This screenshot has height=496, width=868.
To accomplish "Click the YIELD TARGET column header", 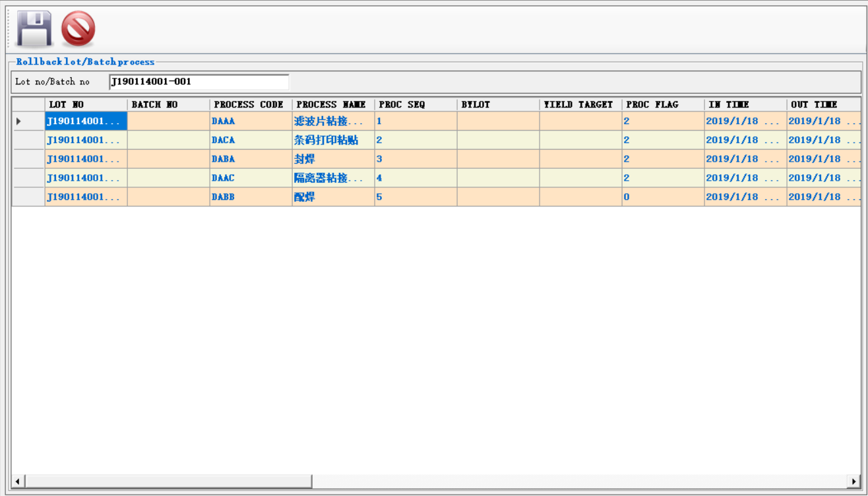I will 580,104.
